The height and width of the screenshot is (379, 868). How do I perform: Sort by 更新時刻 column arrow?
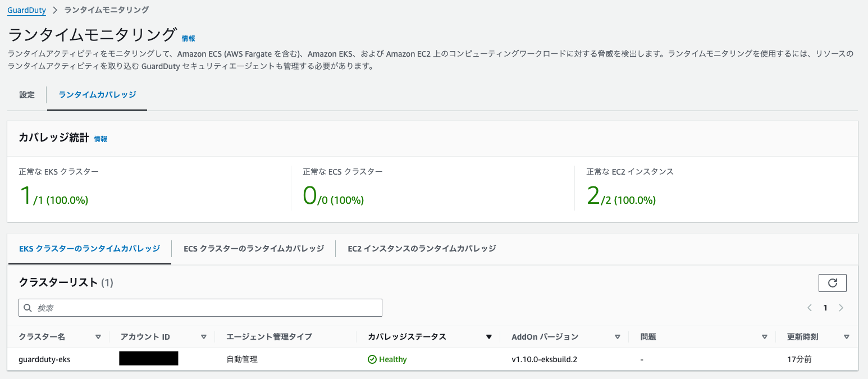coord(847,337)
